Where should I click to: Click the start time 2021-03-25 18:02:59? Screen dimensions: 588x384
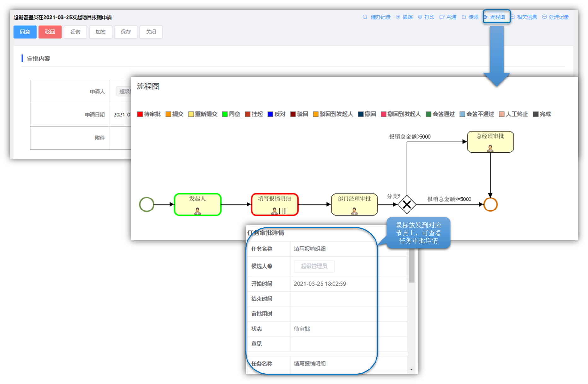tap(320, 284)
